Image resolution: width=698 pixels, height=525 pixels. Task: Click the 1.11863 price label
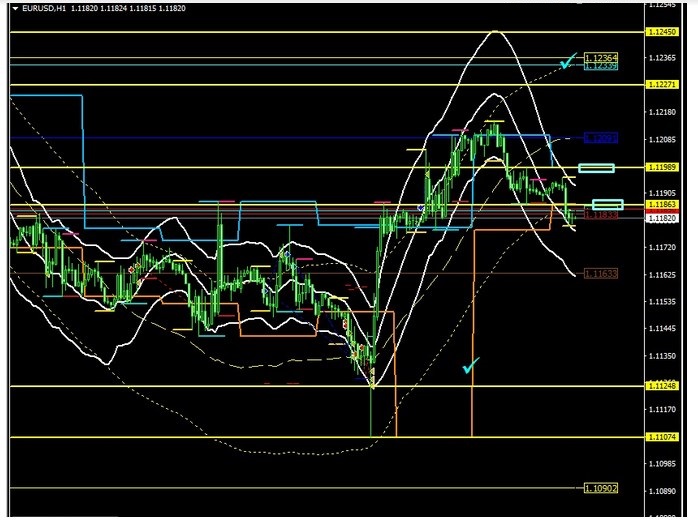[666, 204]
